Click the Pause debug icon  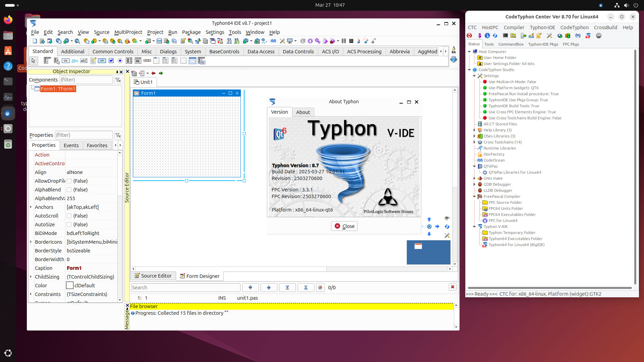click(344, 41)
